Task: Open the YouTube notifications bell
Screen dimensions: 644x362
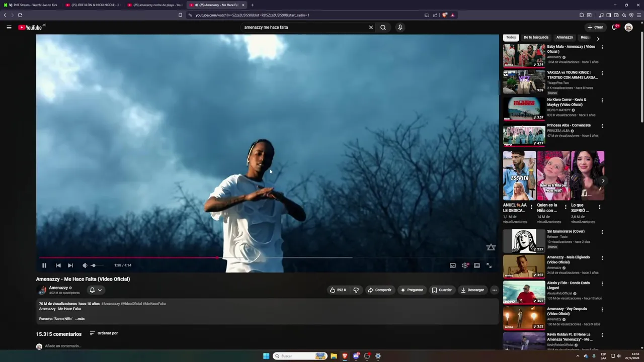Action: [x=614, y=27]
